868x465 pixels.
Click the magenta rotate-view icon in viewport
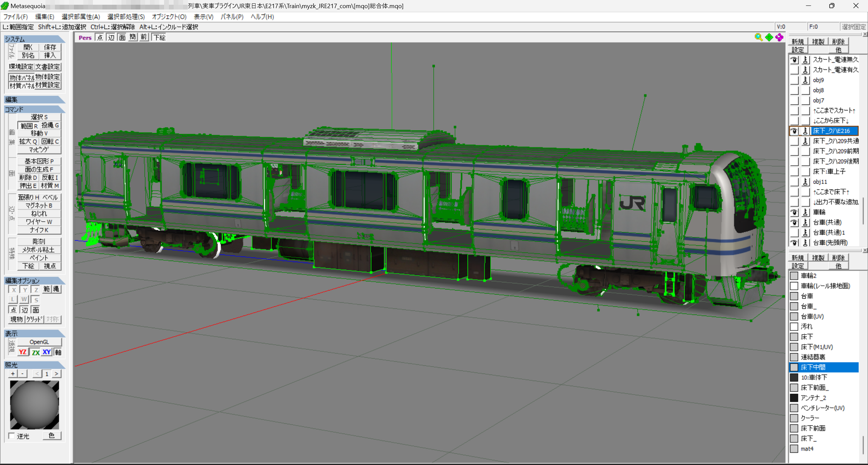[779, 37]
